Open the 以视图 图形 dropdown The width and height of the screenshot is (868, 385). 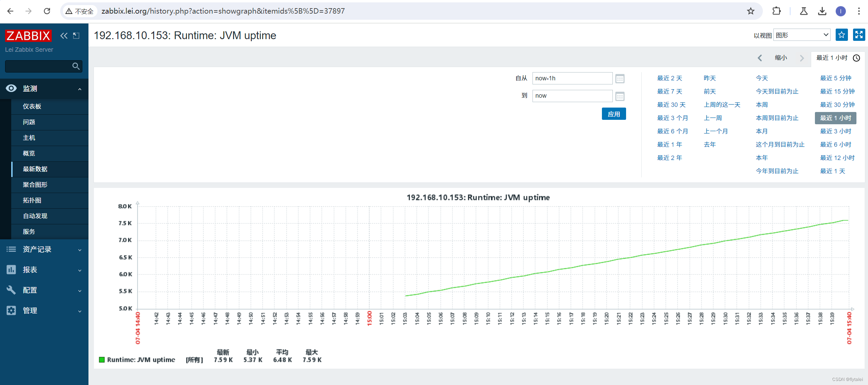(802, 35)
